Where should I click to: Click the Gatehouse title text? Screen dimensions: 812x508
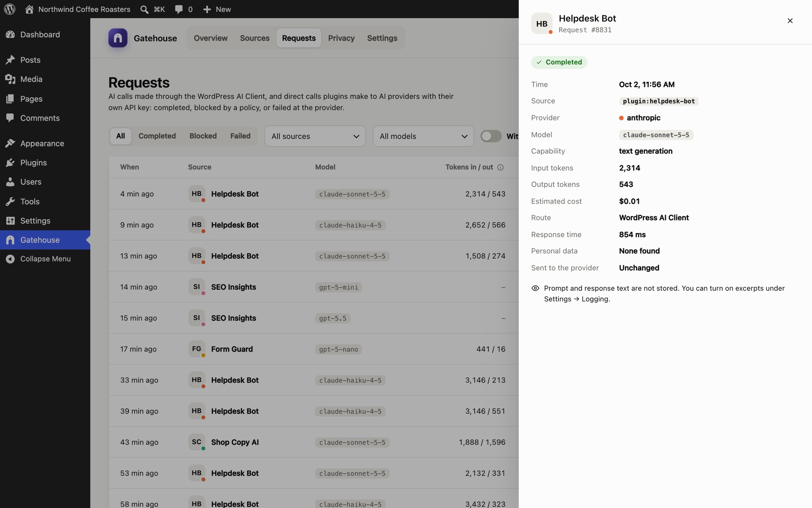point(155,38)
